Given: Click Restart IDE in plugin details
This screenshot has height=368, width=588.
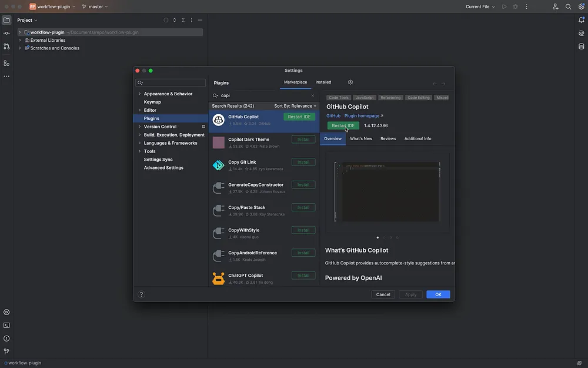Looking at the screenshot, I should click(343, 126).
